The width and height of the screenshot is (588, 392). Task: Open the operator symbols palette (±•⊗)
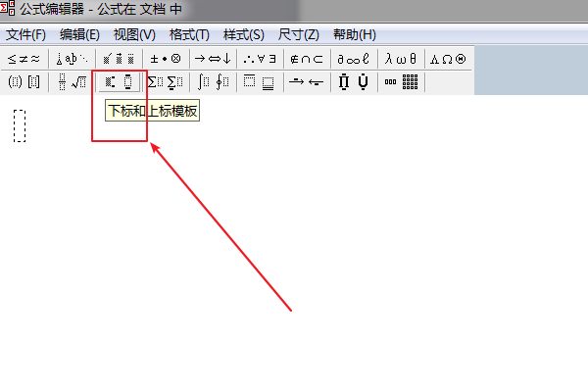point(166,59)
